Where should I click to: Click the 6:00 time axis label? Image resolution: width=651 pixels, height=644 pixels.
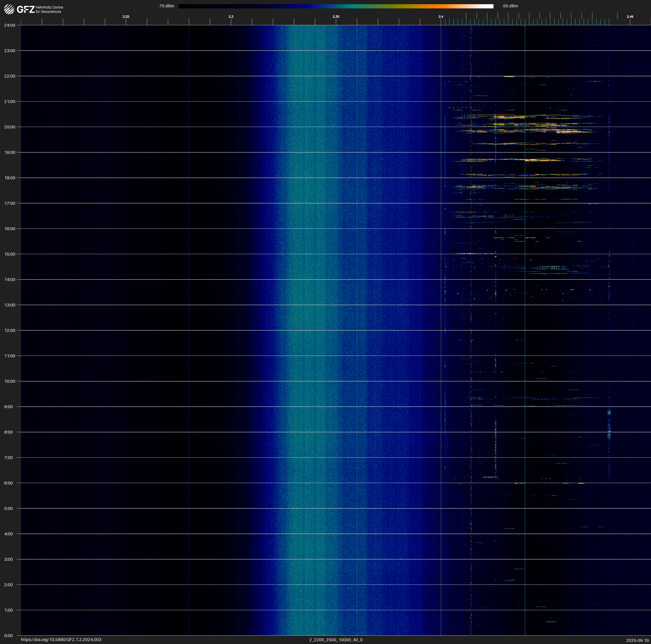pyautogui.click(x=8, y=483)
